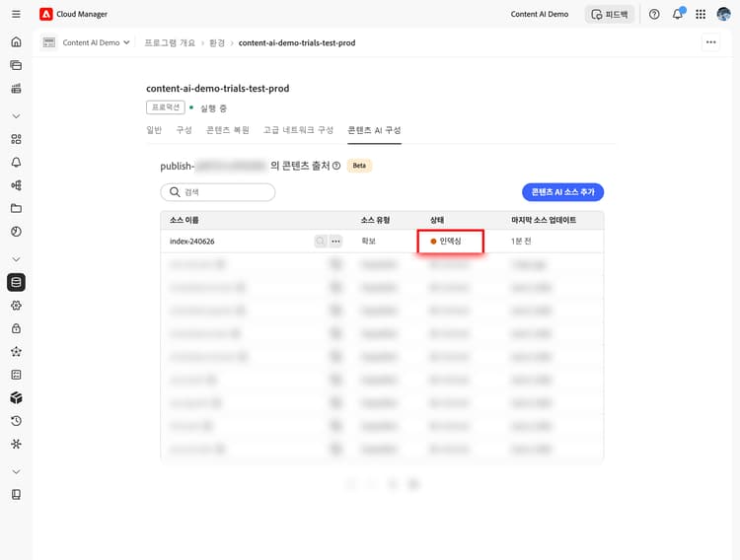This screenshot has height=560, width=740.
Task: Open the ellipsis menu for index-240626
Action: click(335, 242)
